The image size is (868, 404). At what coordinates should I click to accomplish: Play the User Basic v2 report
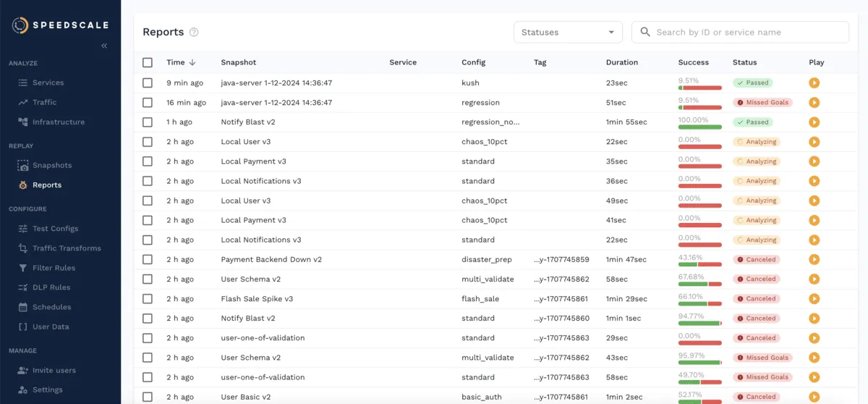814,397
